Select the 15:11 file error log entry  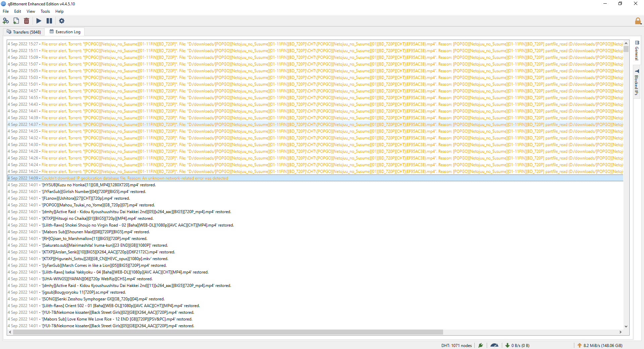click(x=315, y=51)
